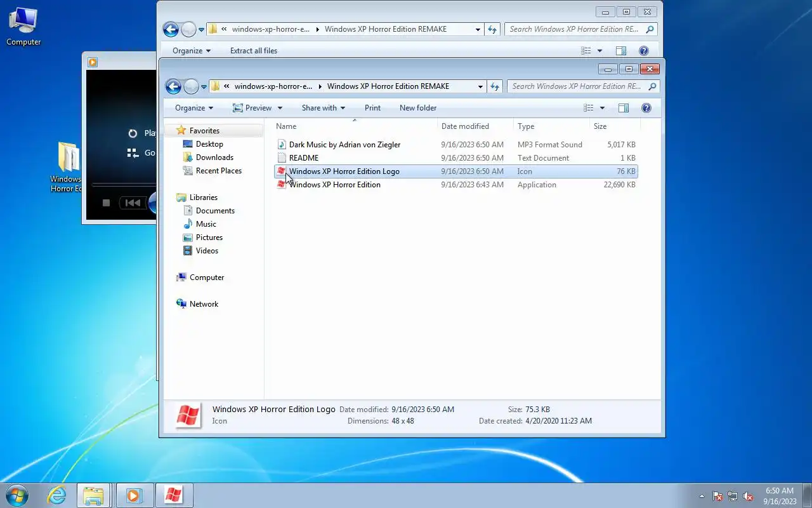Screen dimensions: 812x508
Task: Sort by Date modified column
Action: (475, 126)
